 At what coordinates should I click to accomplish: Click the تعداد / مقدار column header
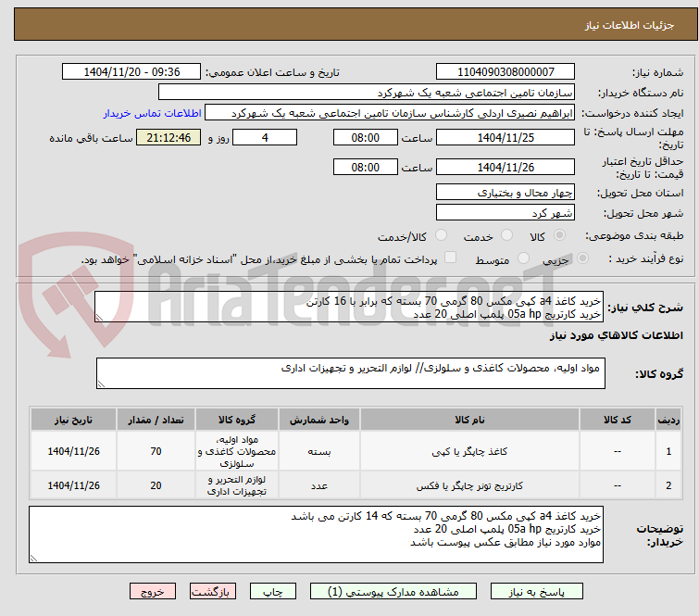click(x=156, y=420)
